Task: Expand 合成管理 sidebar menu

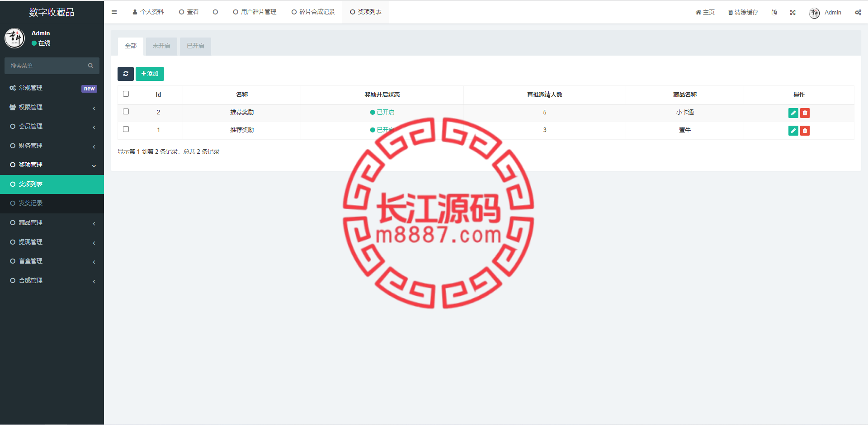Action: [x=52, y=280]
